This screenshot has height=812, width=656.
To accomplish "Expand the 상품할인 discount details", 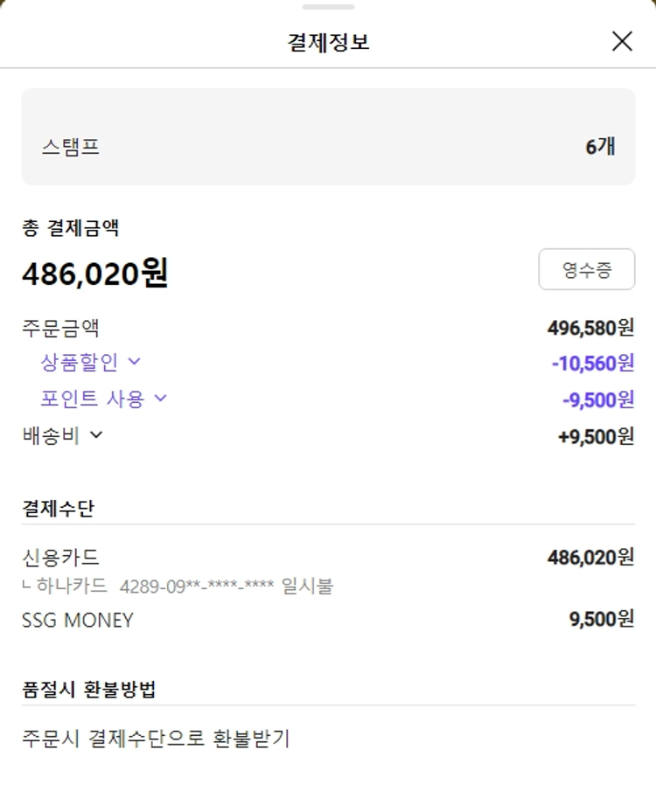I will (x=90, y=362).
